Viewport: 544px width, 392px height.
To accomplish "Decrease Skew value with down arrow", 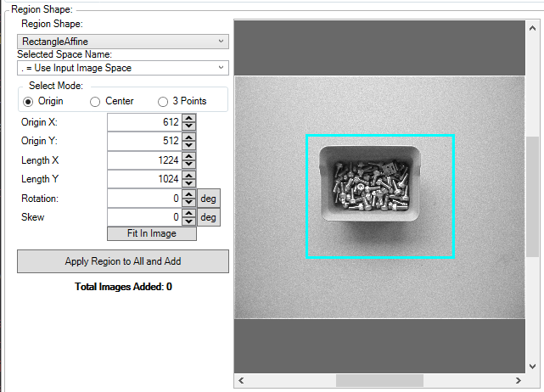I will point(188,221).
